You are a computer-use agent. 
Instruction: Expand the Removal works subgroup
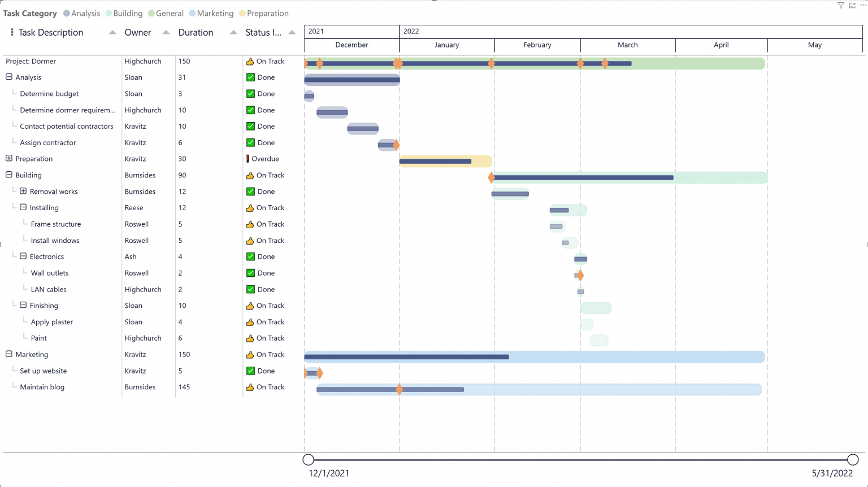[x=23, y=191]
